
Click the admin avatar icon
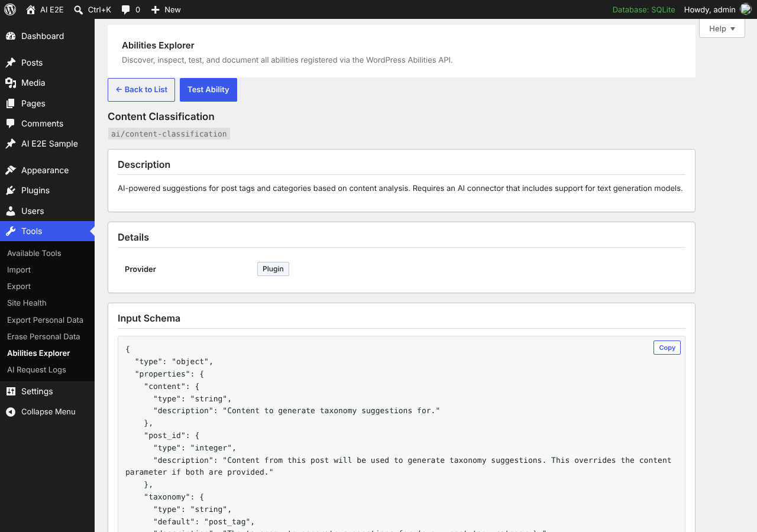pyautogui.click(x=746, y=9)
